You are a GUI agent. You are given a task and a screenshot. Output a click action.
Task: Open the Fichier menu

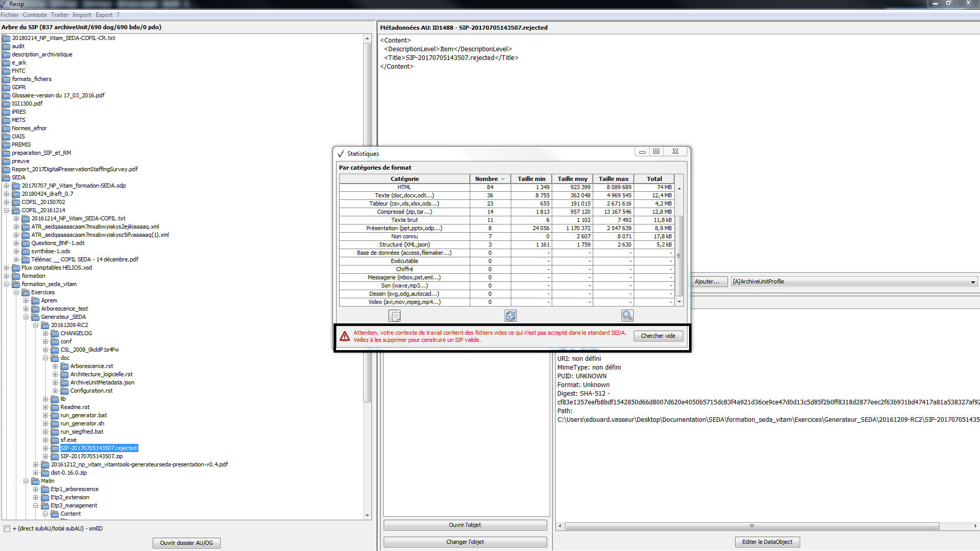pos(10,15)
